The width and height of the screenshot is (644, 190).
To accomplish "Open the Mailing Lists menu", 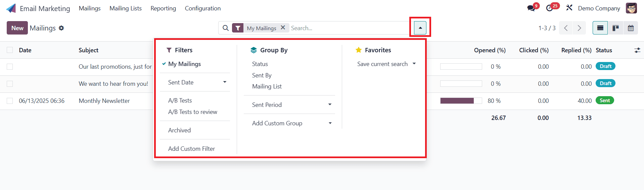I will click(126, 8).
